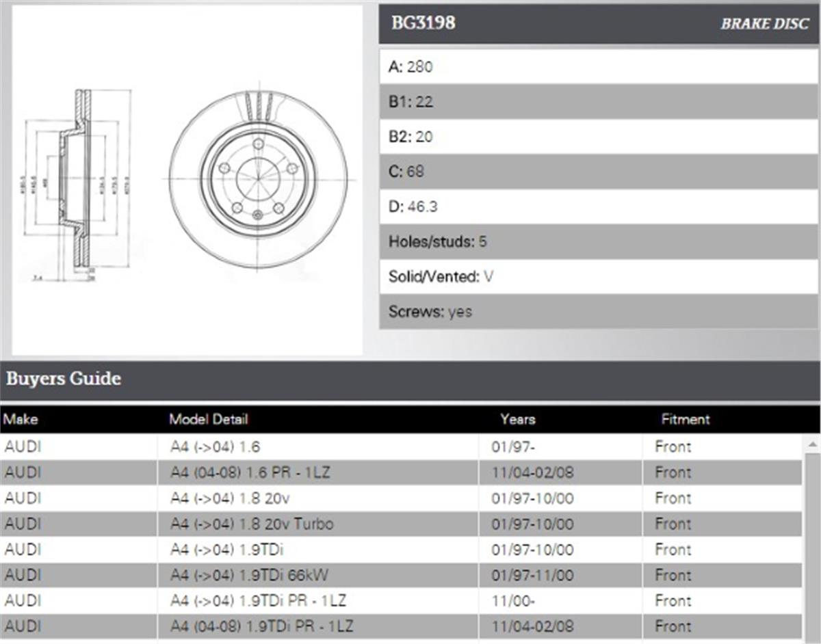
Task: Click the A: 280 specification row
Action: (599, 67)
